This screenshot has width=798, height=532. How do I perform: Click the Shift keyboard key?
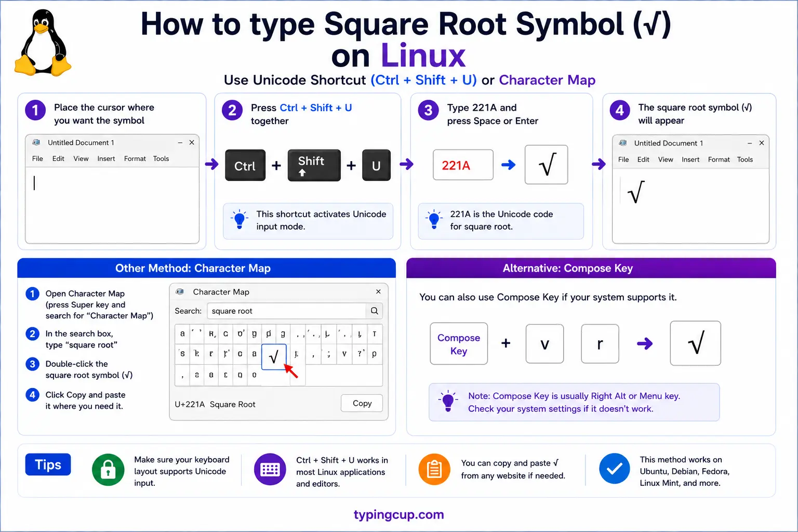point(314,165)
